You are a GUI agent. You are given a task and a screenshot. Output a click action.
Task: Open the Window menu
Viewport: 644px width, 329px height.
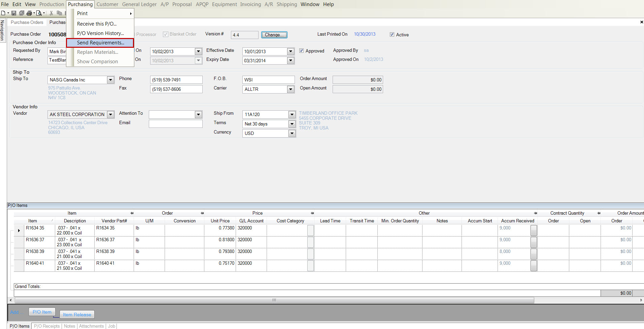[x=310, y=4]
